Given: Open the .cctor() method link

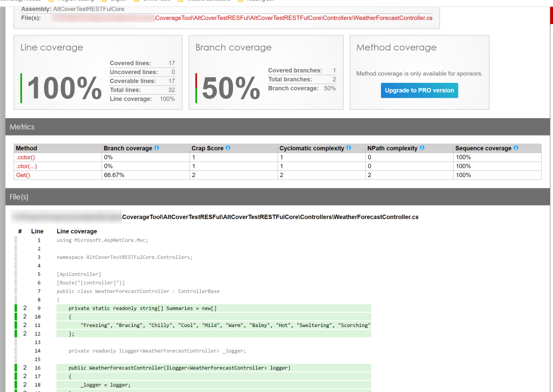Looking at the screenshot, I should pos(26,158).
